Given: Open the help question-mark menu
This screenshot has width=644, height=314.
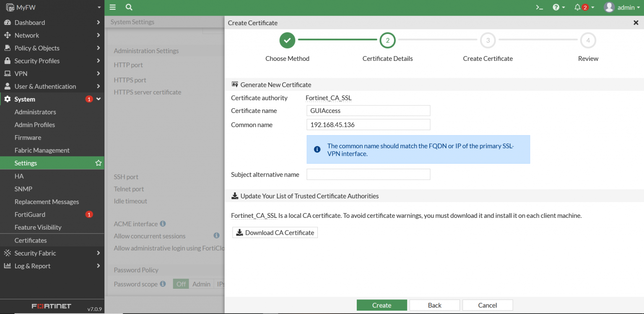Looking at the screenshot, I should pos(557,7).
